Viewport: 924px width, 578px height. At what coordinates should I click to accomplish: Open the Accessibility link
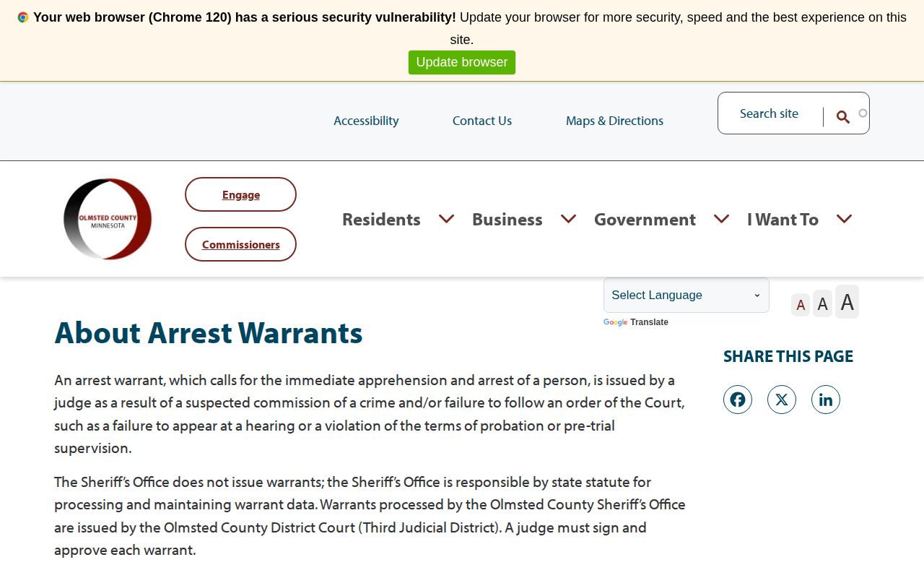(x=366, y=121)
